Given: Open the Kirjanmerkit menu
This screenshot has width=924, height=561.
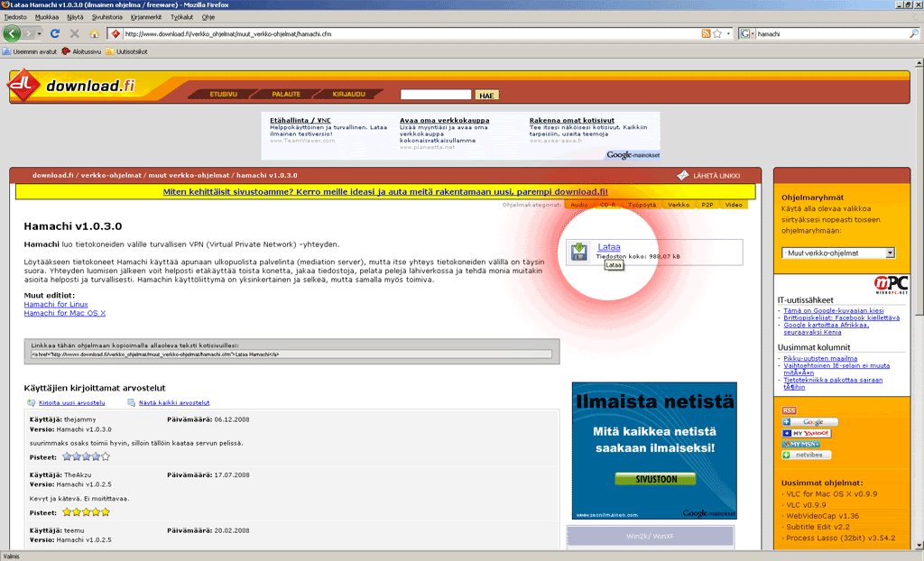Looking at the screenshot, I should point(146,17).
